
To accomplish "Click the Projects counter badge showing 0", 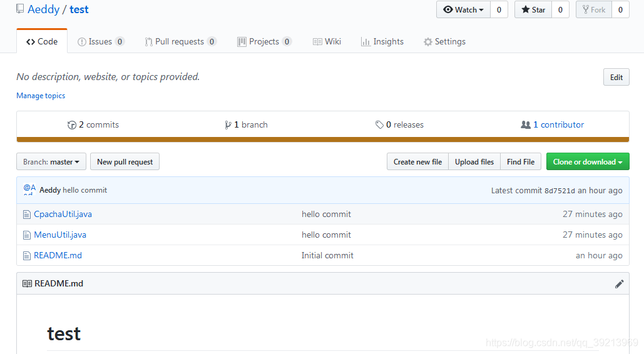I will (287, 41).
